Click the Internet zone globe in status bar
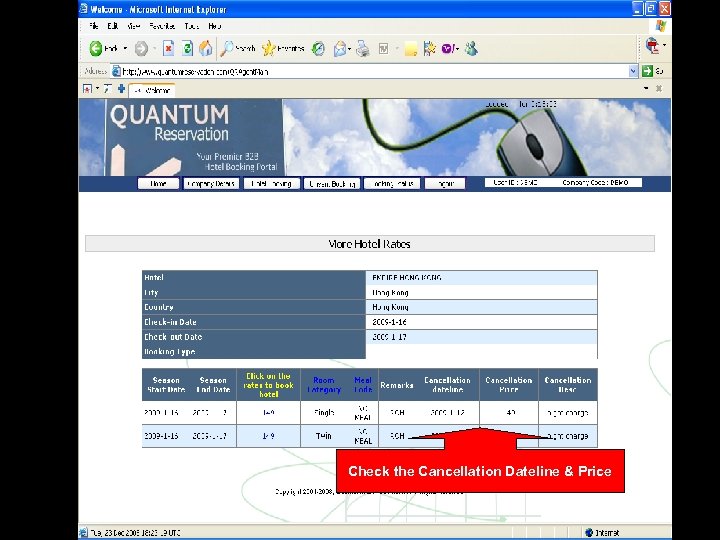 pyautogui.click(x=589, y=533)
